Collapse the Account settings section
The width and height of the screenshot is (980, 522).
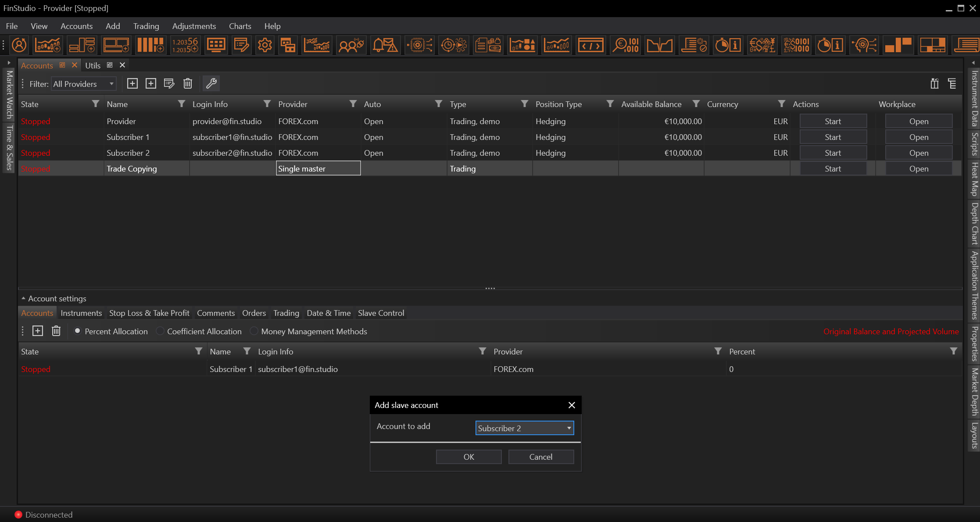(24, 298)
